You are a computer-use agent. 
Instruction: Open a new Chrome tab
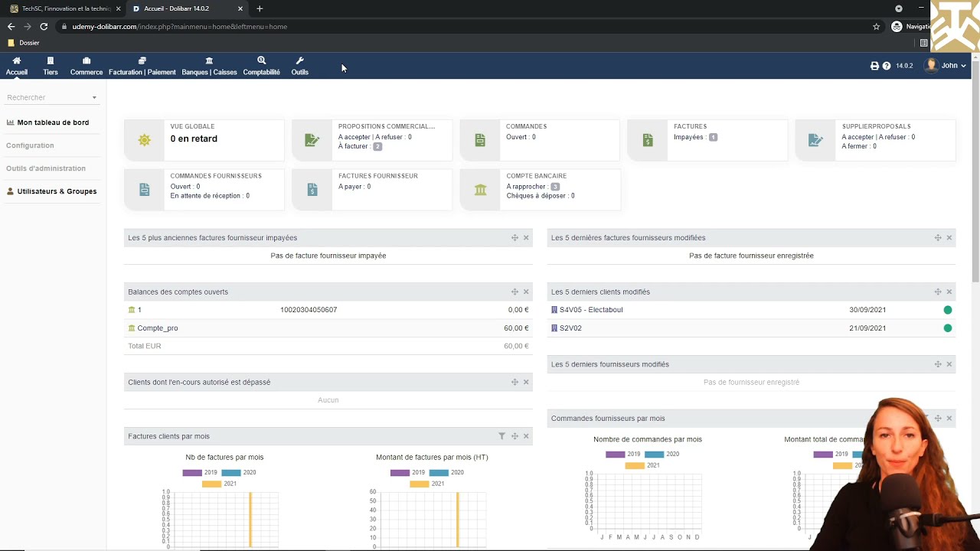pos(260,8)
